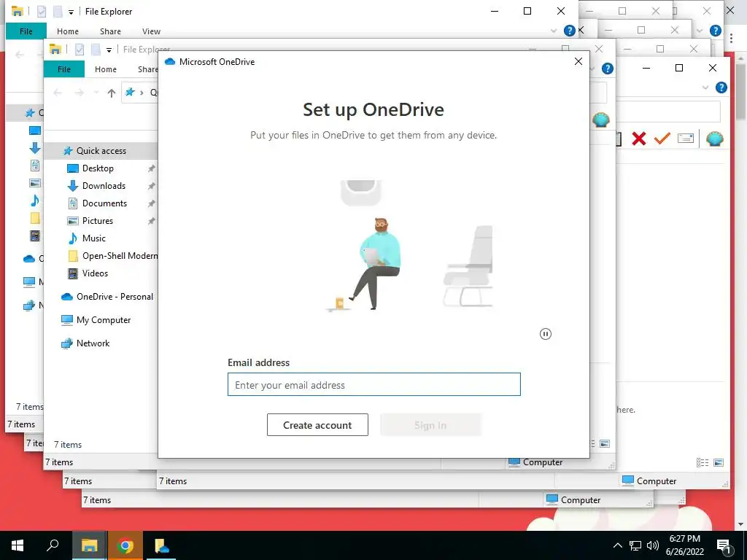Expand the breadcrumb chevron after the address star
This screenshot has height=560, width=747.
(142, 93)
